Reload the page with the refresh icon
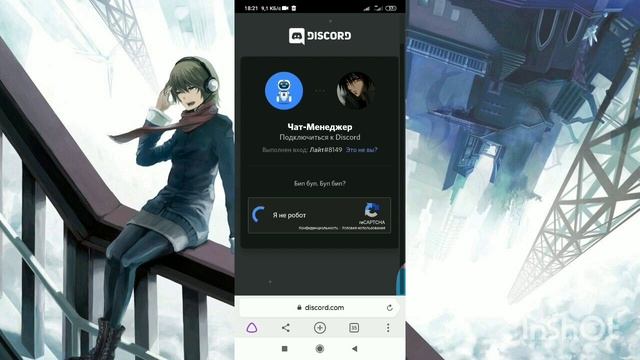The width and height of the screenshot is (640, 360). coord(389,307)
